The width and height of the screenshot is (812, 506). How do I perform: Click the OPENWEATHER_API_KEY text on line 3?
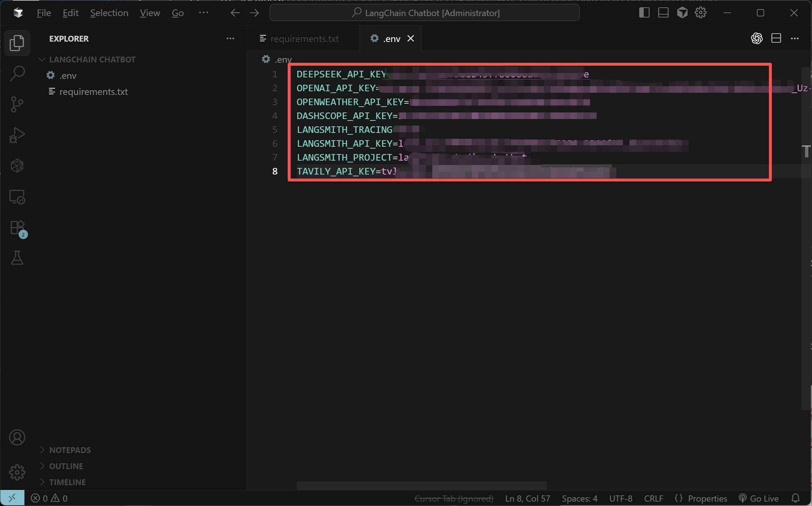350,102
